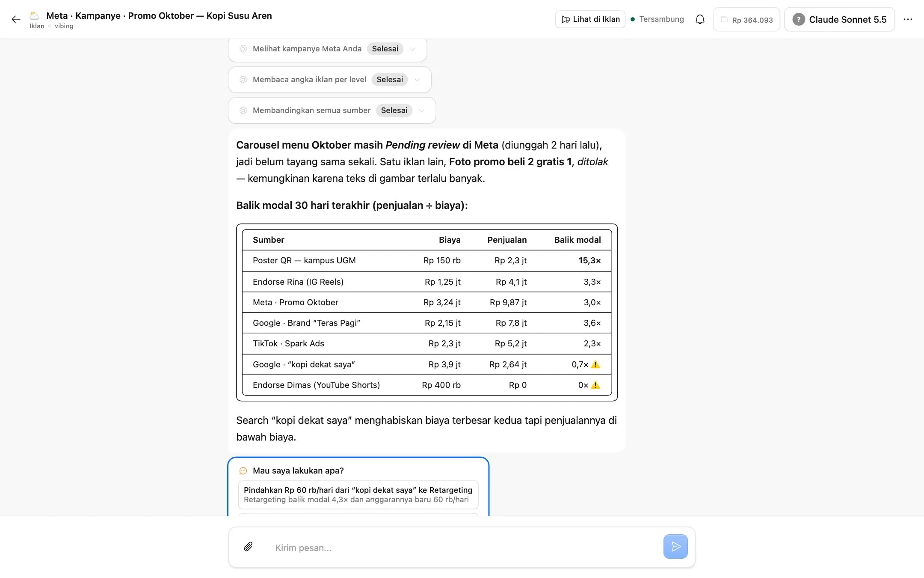Click wallet icon next to Rp 364.093
Viewport: 924px width, 578px height.
(724, 20)
